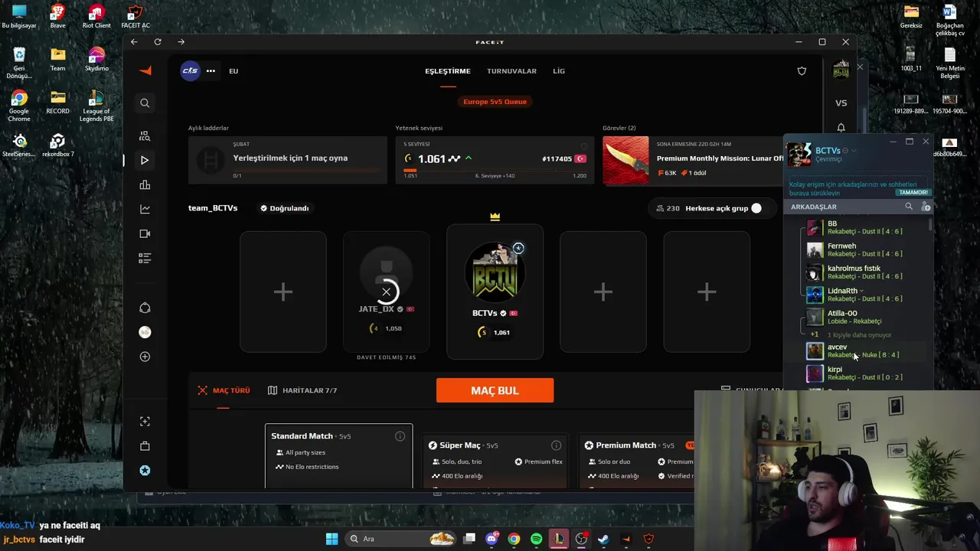Viewport: 980px width, 551px height.
Task: Select the MAÇ TÜRÜ tab
Action: pyautogui.click(x=224, y=390)
